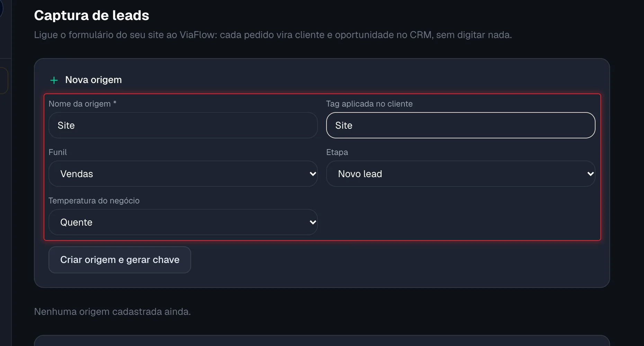Click the Tag aplicada no cliente label
Screen dimensions: 644x346
[369, 104]
